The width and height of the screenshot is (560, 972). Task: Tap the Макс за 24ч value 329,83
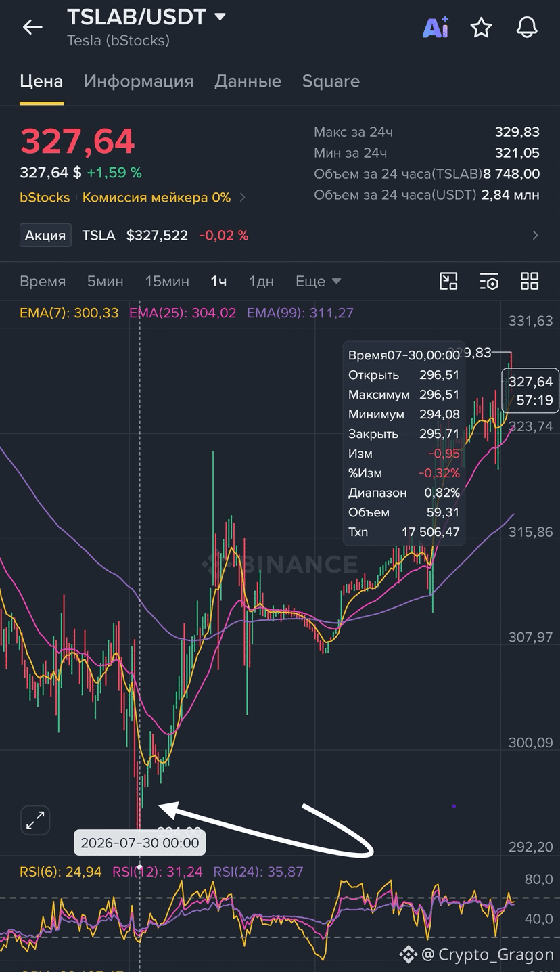tap(517, 132)
